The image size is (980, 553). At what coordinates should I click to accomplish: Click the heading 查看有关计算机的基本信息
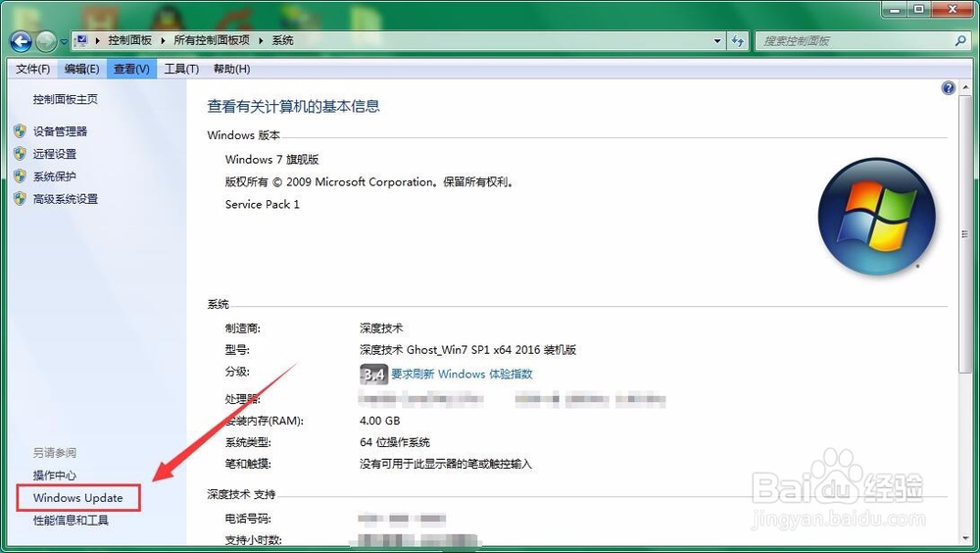click(293, 106)
